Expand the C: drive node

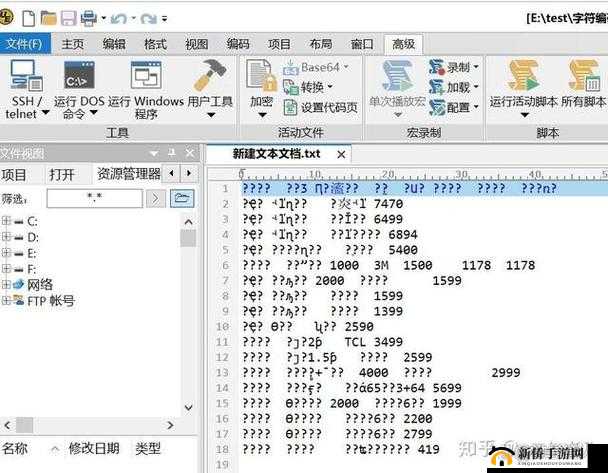[6, 221]
